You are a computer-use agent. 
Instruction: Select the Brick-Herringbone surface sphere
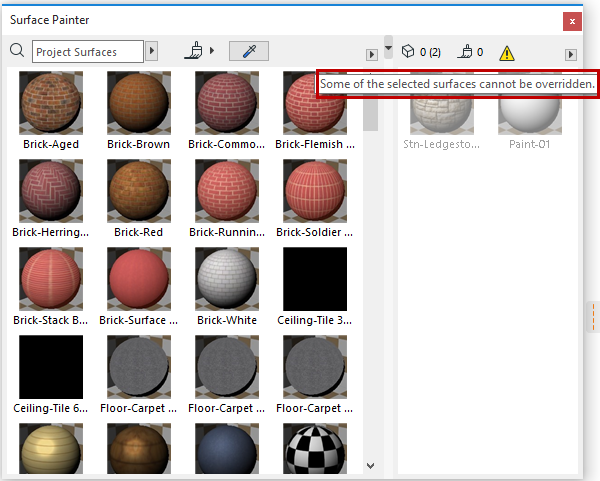51,189
